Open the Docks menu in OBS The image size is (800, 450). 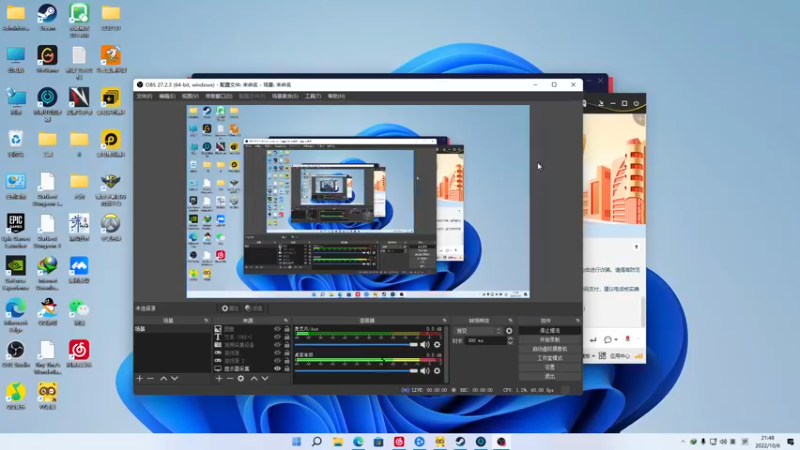pos(219,96)
